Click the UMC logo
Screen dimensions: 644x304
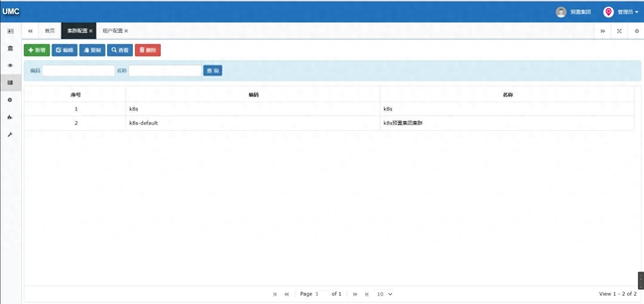(x=11, y=11)
